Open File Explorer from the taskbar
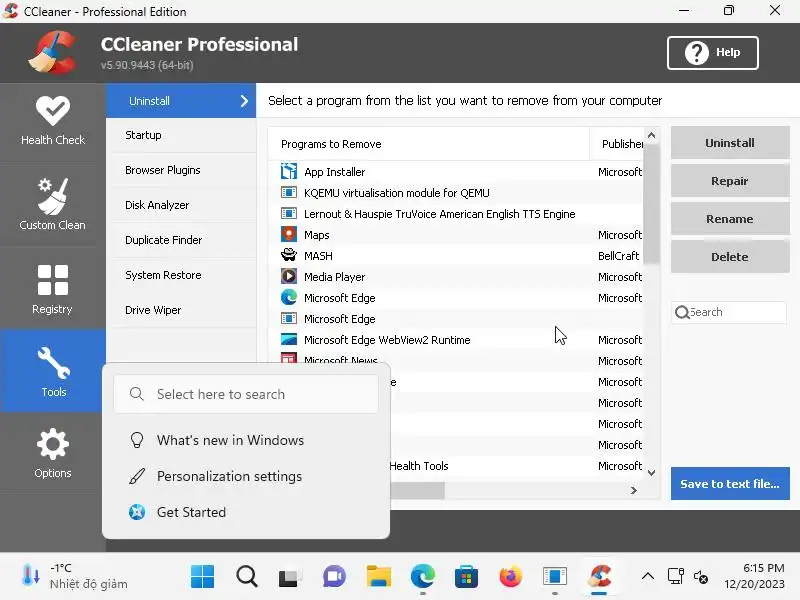The image size is (800, 600). (x=379, y=577)
